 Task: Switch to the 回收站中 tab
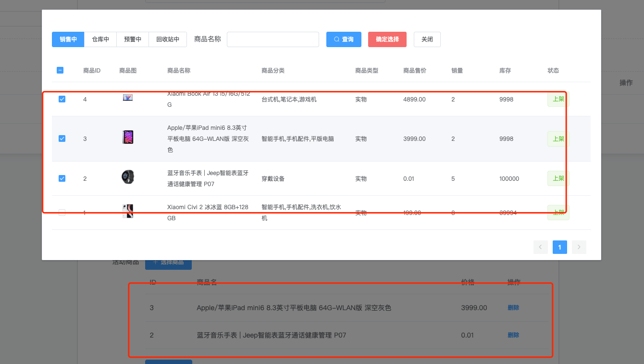pos(168,39)
